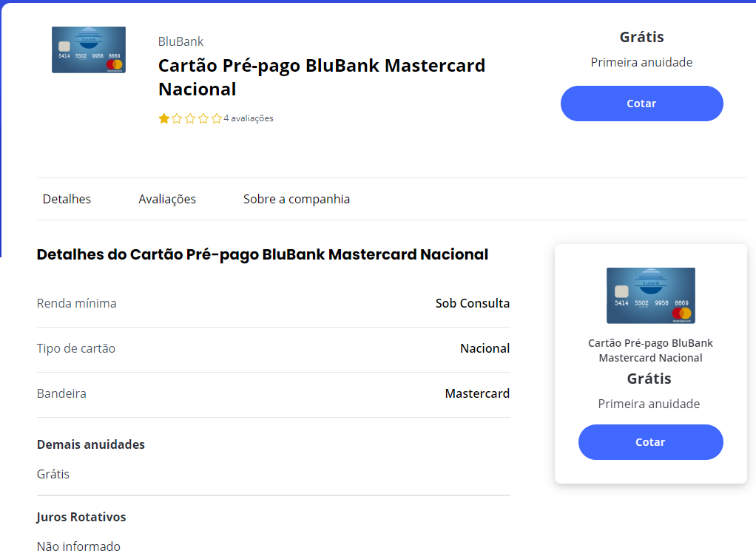756x559 pixels.
Task: Click the Juros Rotativos section heading
Action: (x=81, y=517)
